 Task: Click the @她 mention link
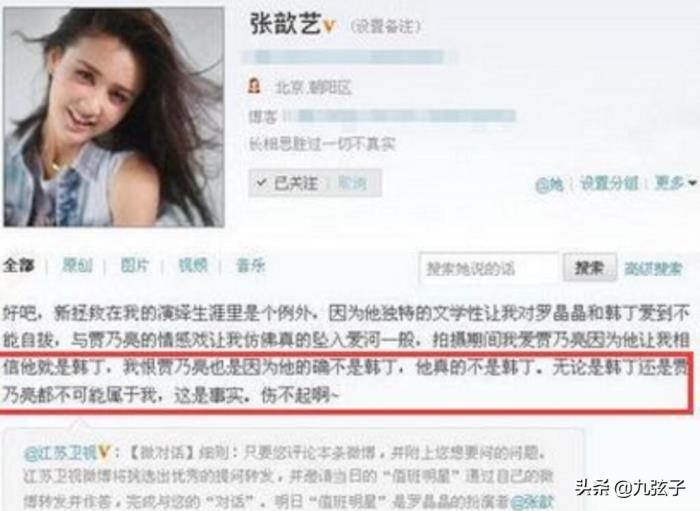549,184
